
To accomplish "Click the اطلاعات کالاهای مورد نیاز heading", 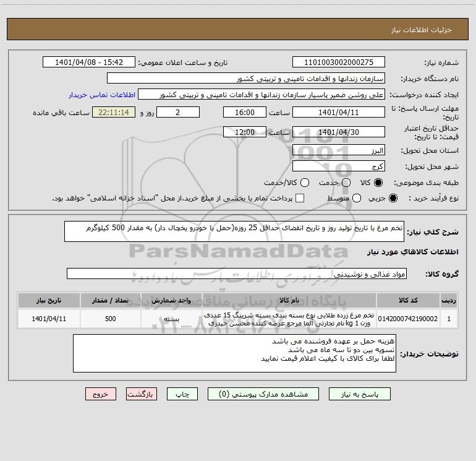I will (412, 252).
